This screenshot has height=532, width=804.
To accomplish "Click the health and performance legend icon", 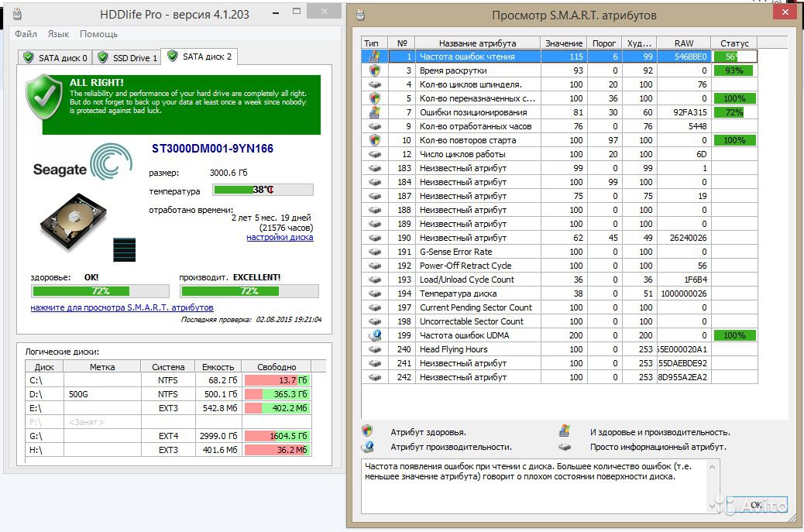I will pyautogui.click(x=565, y=431).
